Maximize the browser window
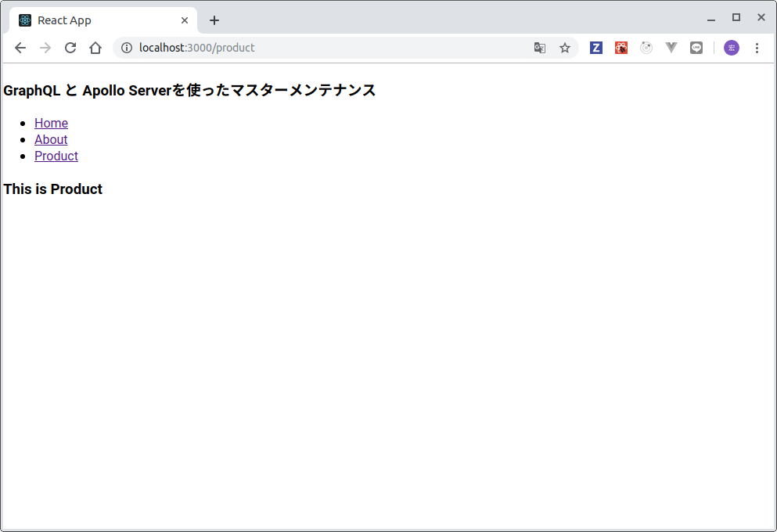Image resolution: width=777 pixels, height=532 pixels. [x=736, y=17]
